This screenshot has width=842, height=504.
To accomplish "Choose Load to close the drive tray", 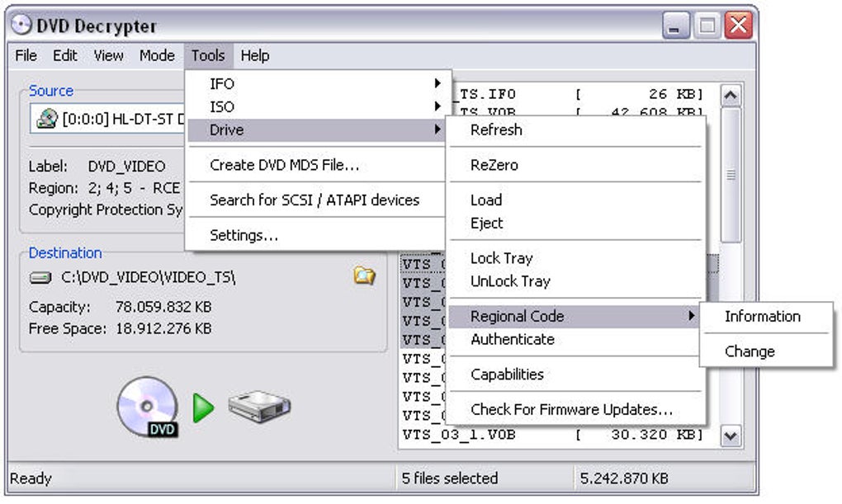I will pyautogui.click(x=575, y=200).
